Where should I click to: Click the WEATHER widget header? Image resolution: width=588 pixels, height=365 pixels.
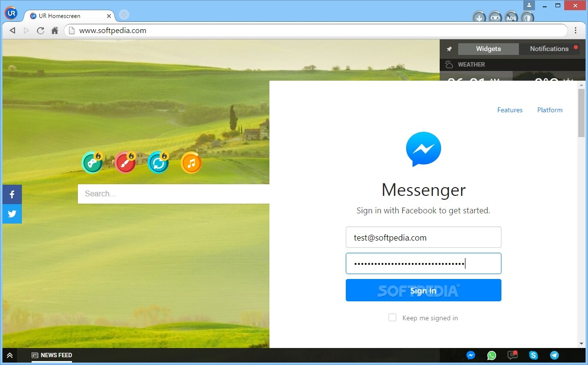click(513, 64)
